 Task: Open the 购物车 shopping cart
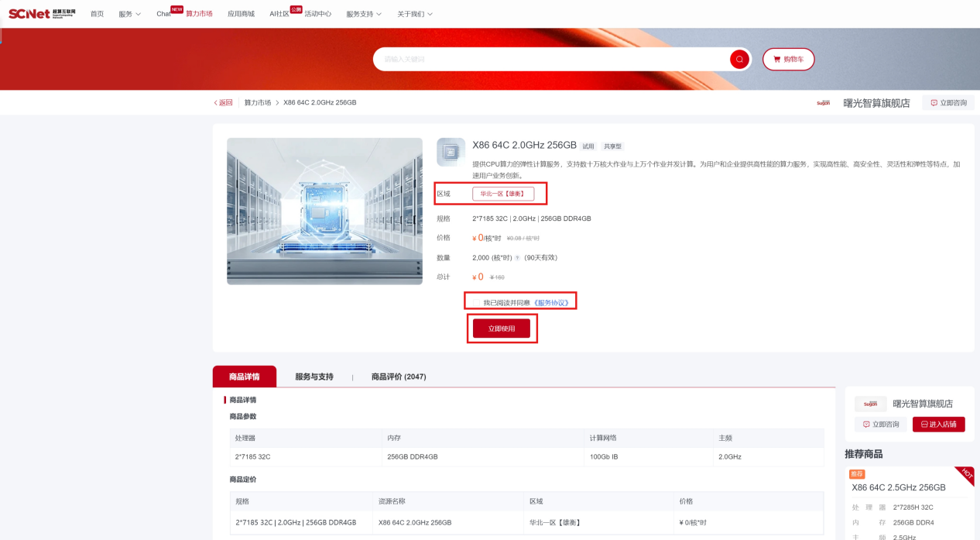[x=788, y=60]
